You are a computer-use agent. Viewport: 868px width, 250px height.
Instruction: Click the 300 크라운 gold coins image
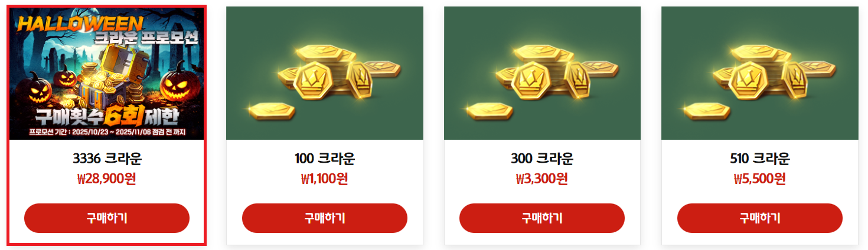coord(542,73)
